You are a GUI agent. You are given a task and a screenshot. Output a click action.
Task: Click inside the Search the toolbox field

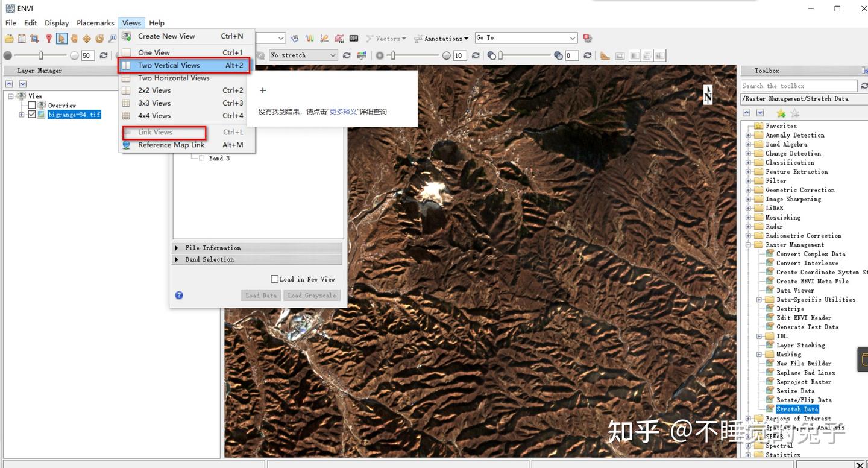click(x=799, y=86)
